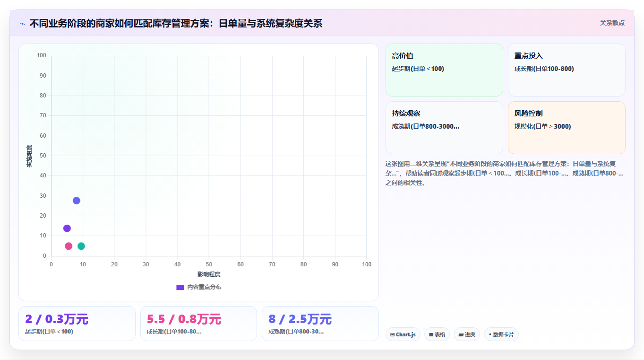The image size is (644, 360).
Task: Click the 进度 tag
Action: (x=467, y=334)
